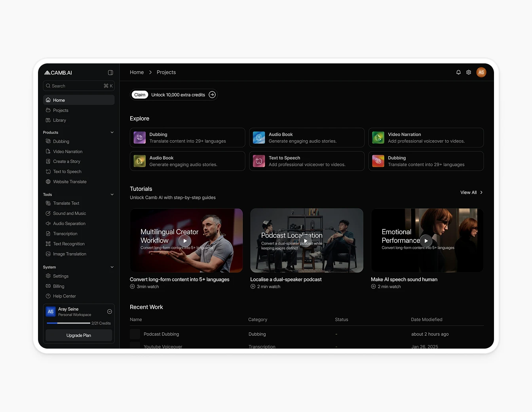Click the 2/21 Credits progress bar

click(x=68, y=323)
